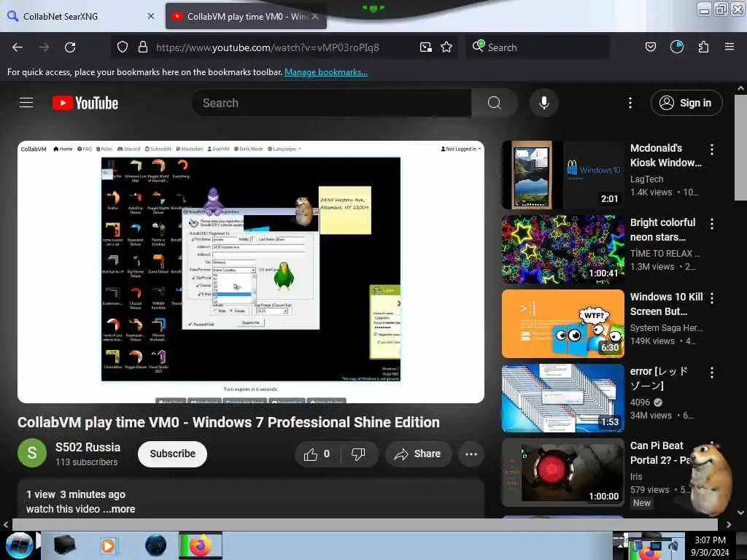Start voice search with microphone icon
The width and height of the screenshot is (747, 560).
click(x=544, y=103)
